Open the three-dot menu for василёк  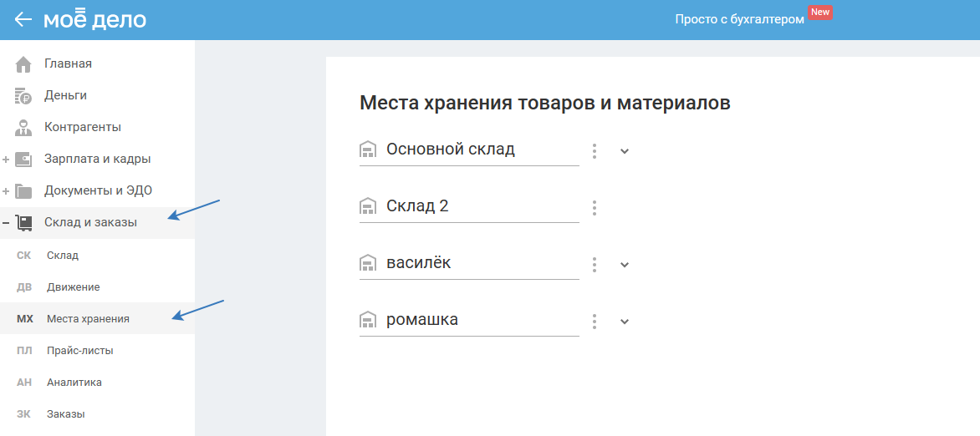595,264
